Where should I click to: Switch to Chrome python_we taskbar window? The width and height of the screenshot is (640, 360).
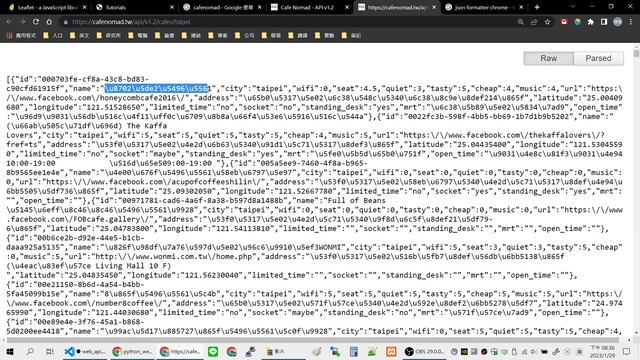pos(132,351)
